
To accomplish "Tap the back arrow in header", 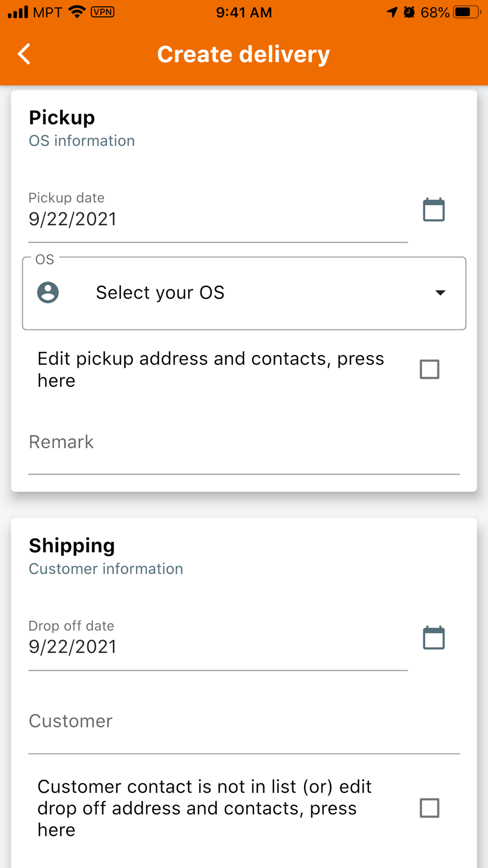I will 24,54.
